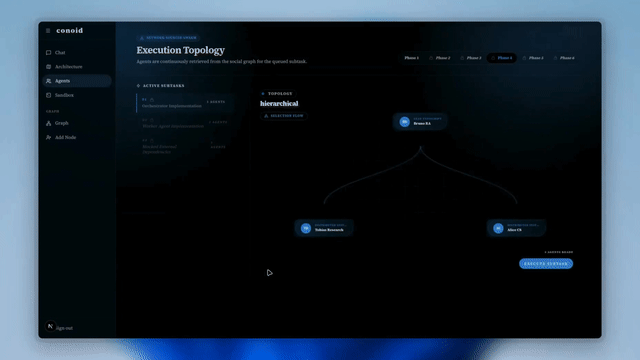Click the lock icon on Orchestrator subtask
Screen dimensions: 640x360
152,100
